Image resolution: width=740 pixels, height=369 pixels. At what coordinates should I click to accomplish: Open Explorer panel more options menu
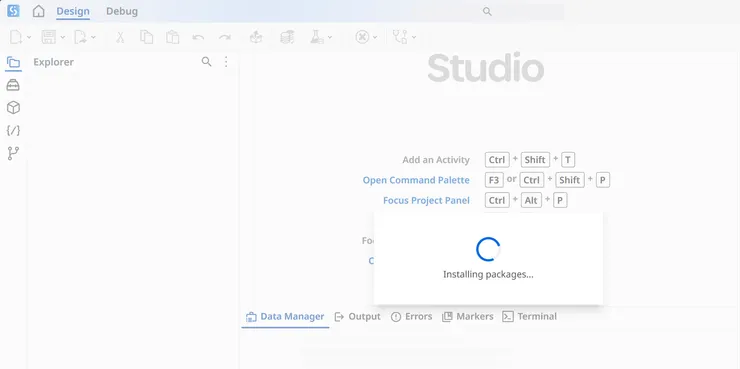(226, 62)
